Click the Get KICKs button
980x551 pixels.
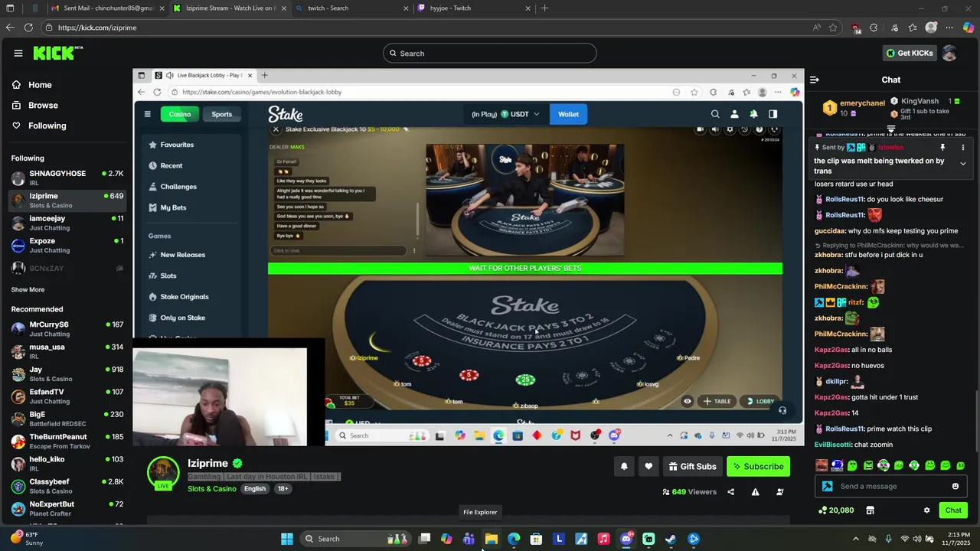tap(909, 53)
